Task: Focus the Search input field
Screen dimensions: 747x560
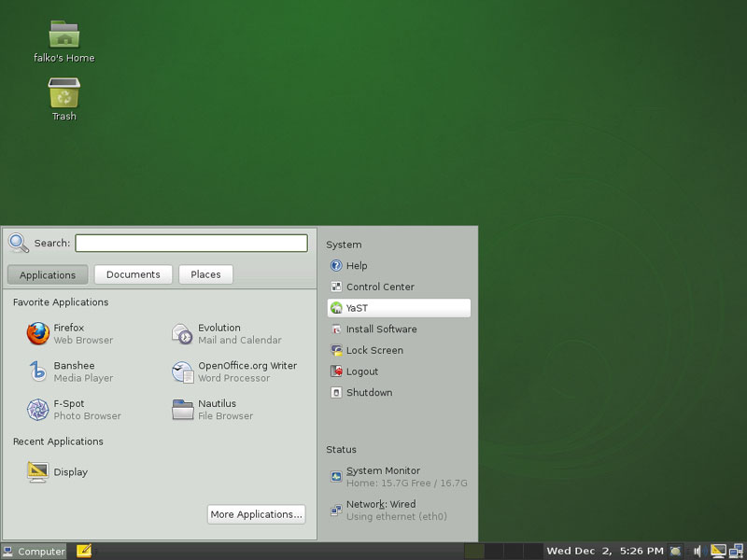Action: (x=191, y=243)
